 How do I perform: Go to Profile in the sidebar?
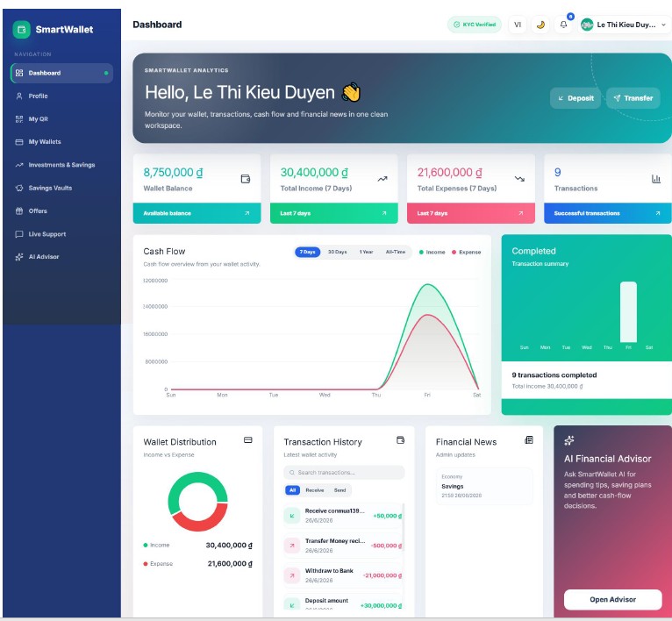click(x=61, y=96)
